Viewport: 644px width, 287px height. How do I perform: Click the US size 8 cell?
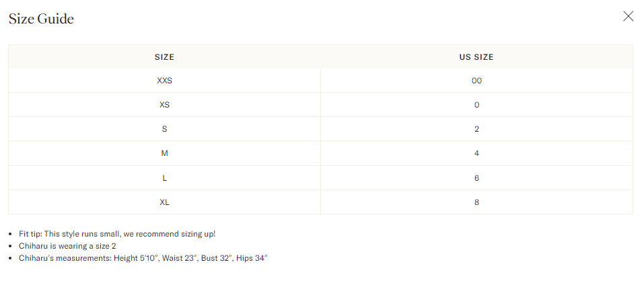point(476,202)
